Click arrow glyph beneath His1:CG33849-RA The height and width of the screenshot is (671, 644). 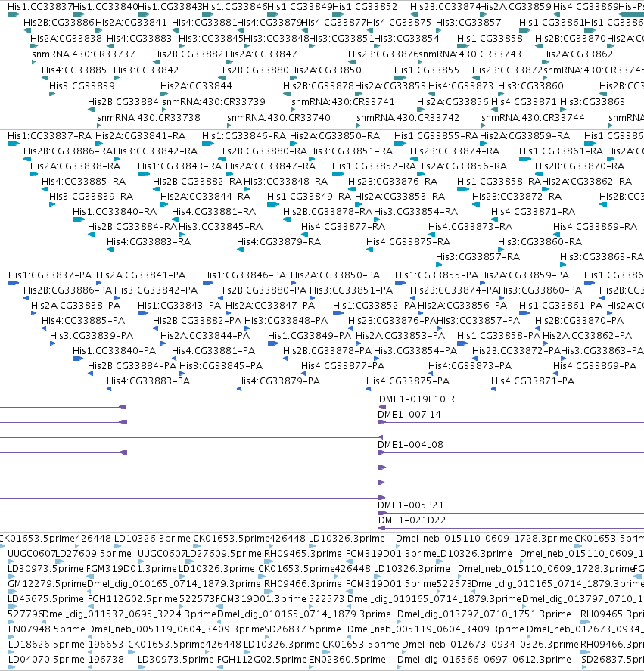point(273,204)
